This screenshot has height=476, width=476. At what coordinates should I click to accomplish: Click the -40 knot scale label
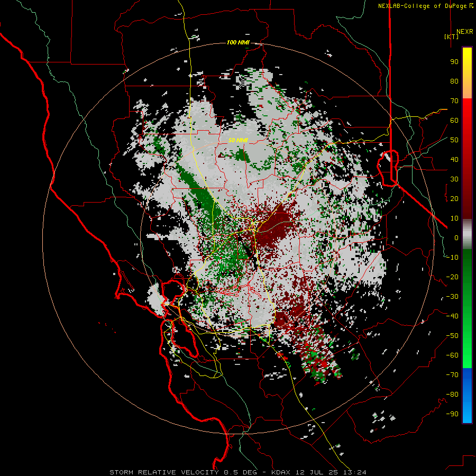452,316
